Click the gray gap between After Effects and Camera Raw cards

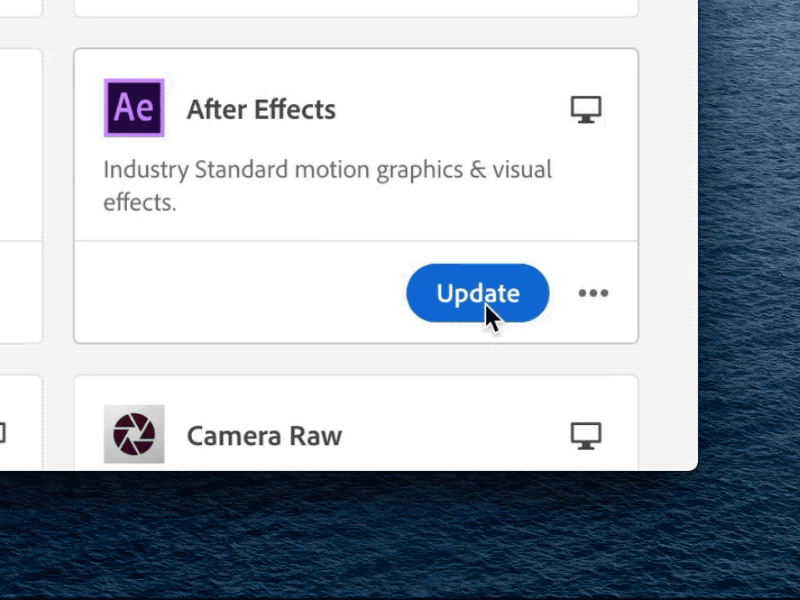point(356,359)
